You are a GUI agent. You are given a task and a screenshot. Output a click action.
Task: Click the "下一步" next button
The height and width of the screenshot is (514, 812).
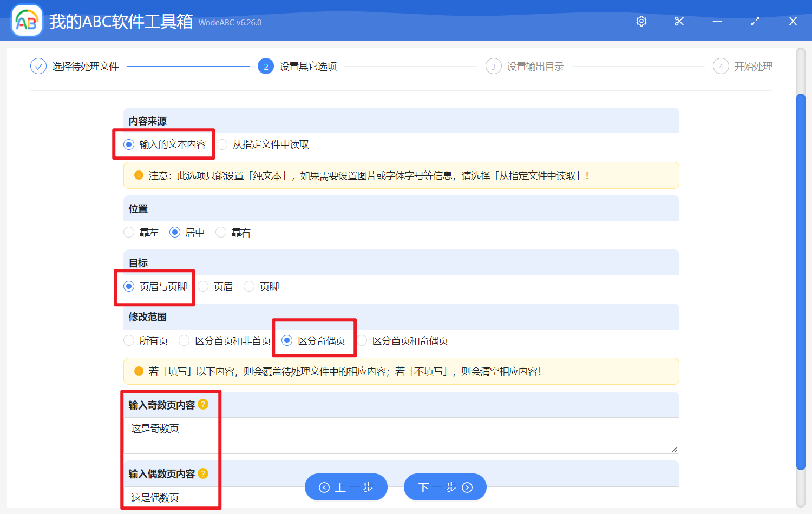(445, 487)
